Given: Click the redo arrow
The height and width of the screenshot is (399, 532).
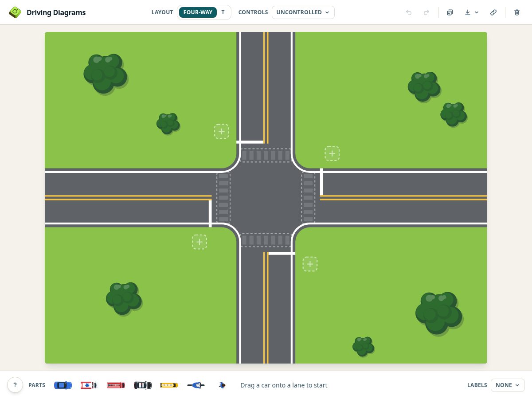Looking at the screenshot, I should (426, 12).
